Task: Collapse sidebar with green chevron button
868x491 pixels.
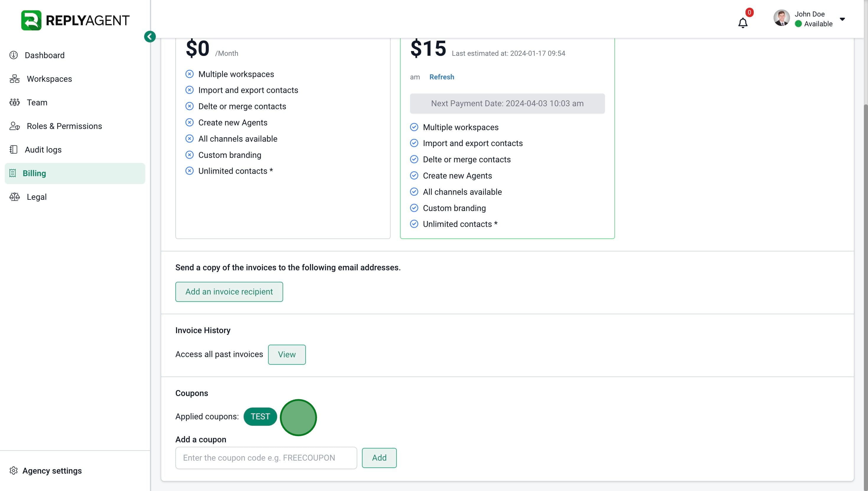Action: point(150,36)
